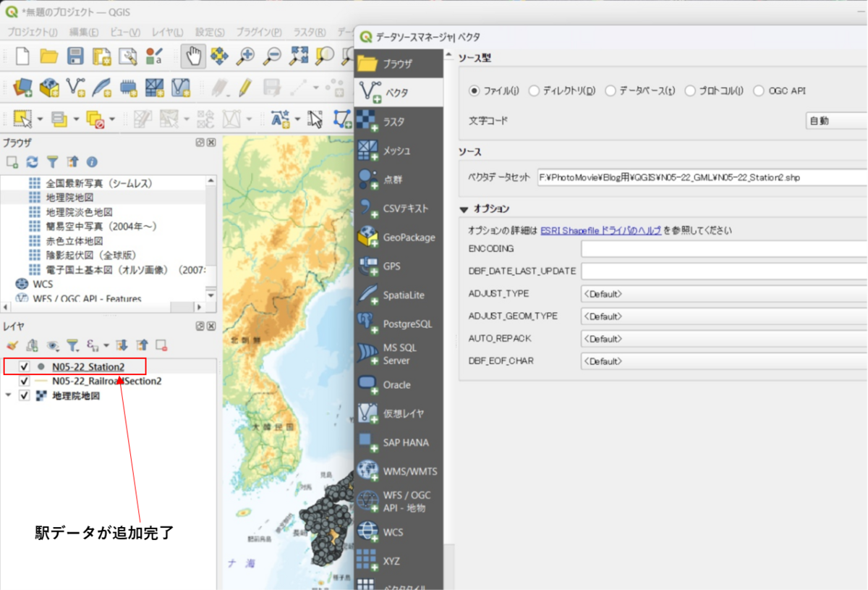Screen dimensions: 868x590
Task: Open the 文字コード dropdown set to 自動
Action: (x=837, y=121)
